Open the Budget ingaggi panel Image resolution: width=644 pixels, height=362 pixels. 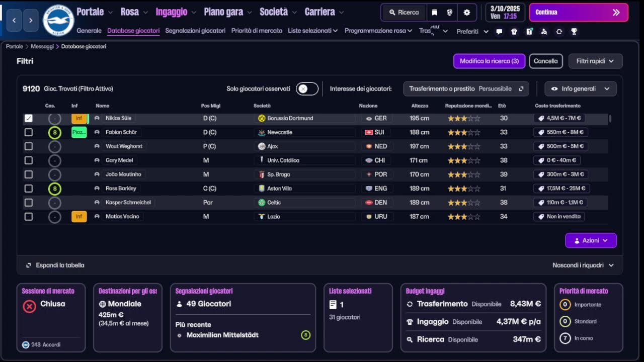[473, 318]
